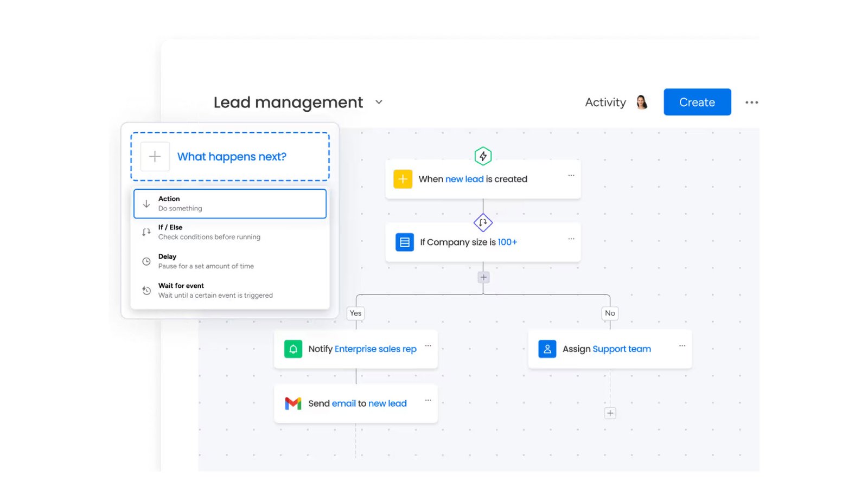Click the green bell Notify icon

point(293,349)
